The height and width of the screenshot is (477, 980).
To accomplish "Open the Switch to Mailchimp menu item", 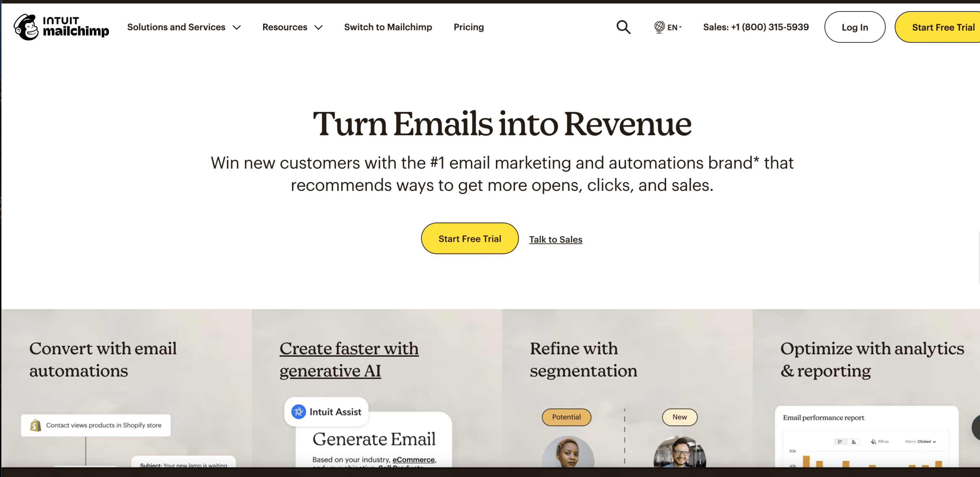I will point(388,27).
